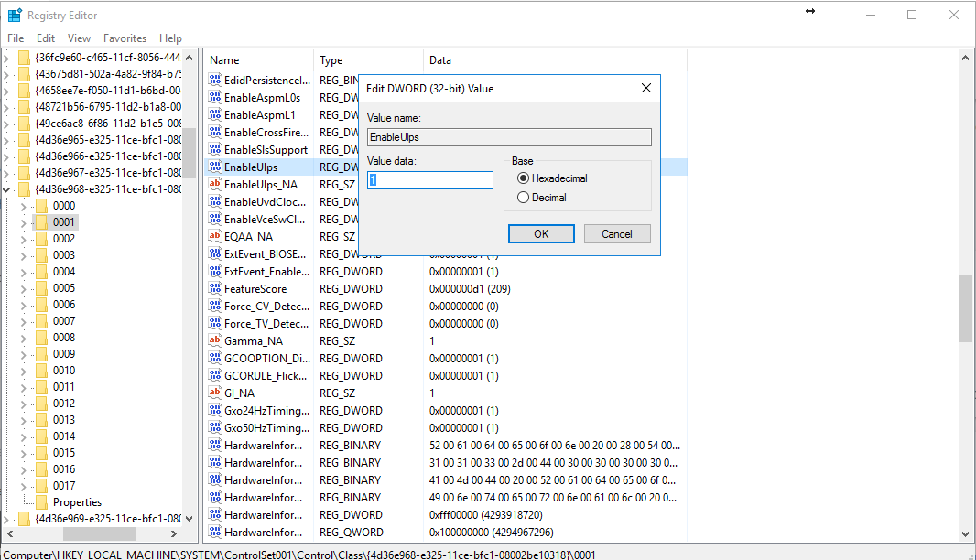Click the string icon beside EQAA_NA

[x=215, y=236]
